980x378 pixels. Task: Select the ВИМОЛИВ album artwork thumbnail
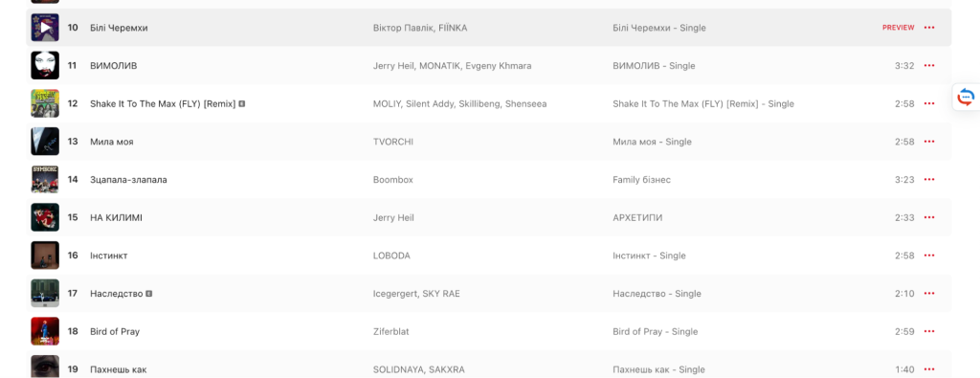click(x=45, y=66)
